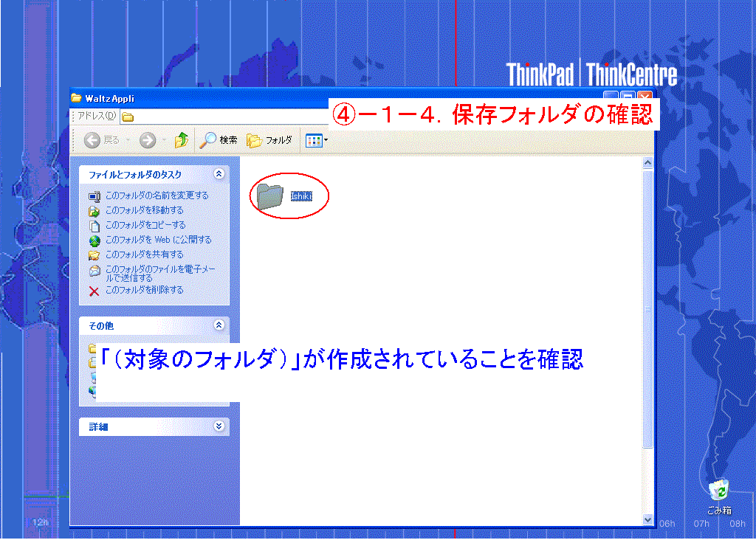Click このフォルダを Web に公開する link

[x=158, y=240]
